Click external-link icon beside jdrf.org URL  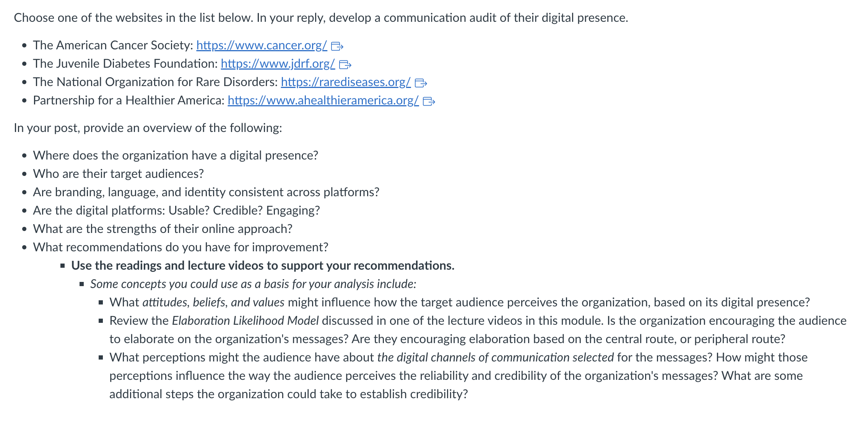[x=345, y=65]
